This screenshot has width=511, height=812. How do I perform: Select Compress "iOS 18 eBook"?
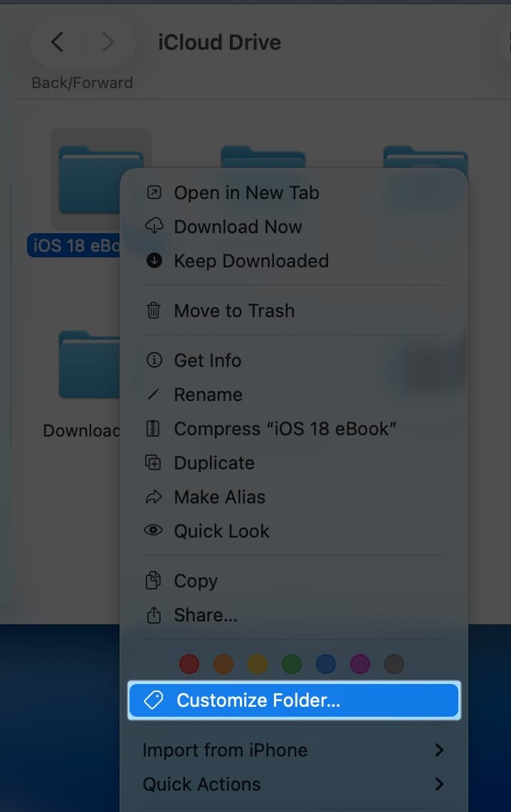[294, 429]
